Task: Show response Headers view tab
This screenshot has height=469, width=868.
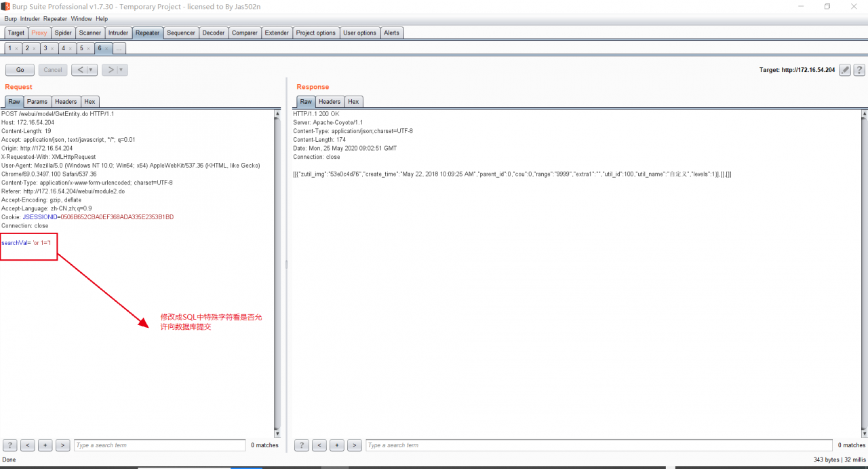Action: point(330,101)
